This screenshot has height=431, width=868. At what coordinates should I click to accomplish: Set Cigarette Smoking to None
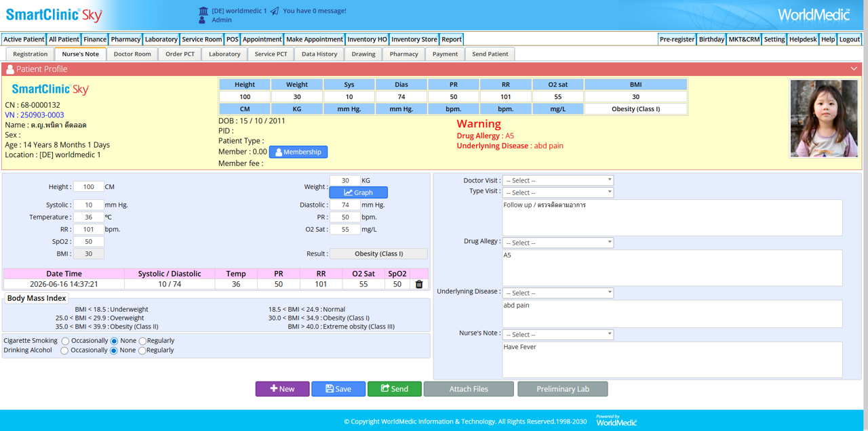114,341
